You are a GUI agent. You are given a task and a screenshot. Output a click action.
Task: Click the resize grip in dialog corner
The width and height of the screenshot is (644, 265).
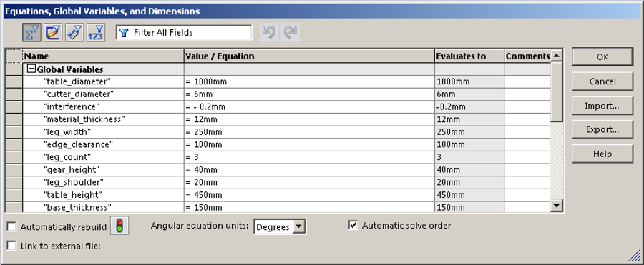[635, 256]
